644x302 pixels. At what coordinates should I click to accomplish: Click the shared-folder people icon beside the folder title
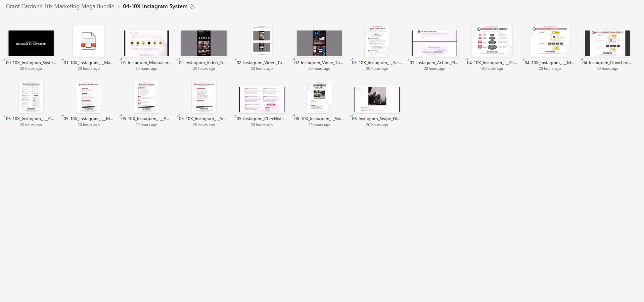(192, 7)
